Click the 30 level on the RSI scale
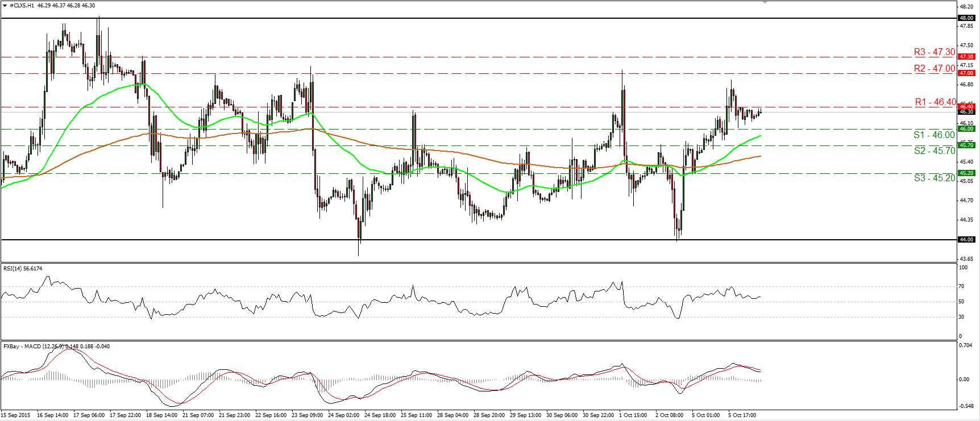The width and height of the screenshot is (980, 421). tap(962, 317)
